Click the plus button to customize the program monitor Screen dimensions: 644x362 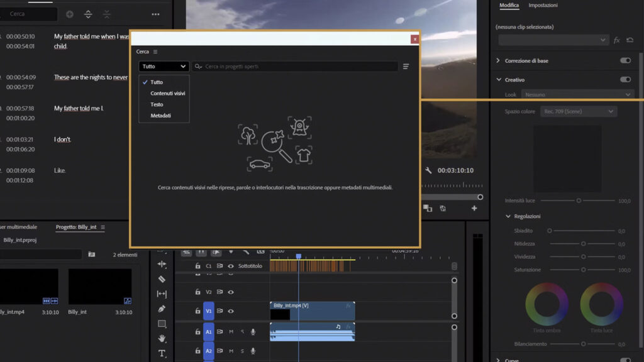(x=474, y=207)
